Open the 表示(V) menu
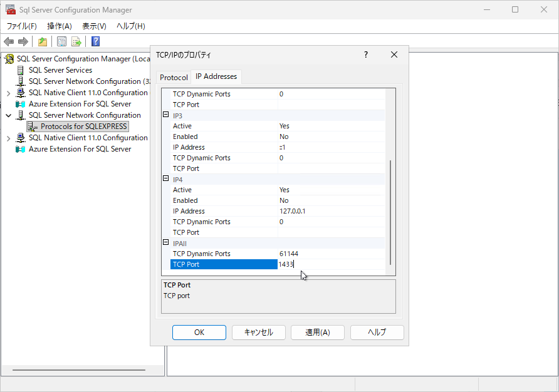Image resolution: width=559 pixels, height=392 pixels. 94,26
